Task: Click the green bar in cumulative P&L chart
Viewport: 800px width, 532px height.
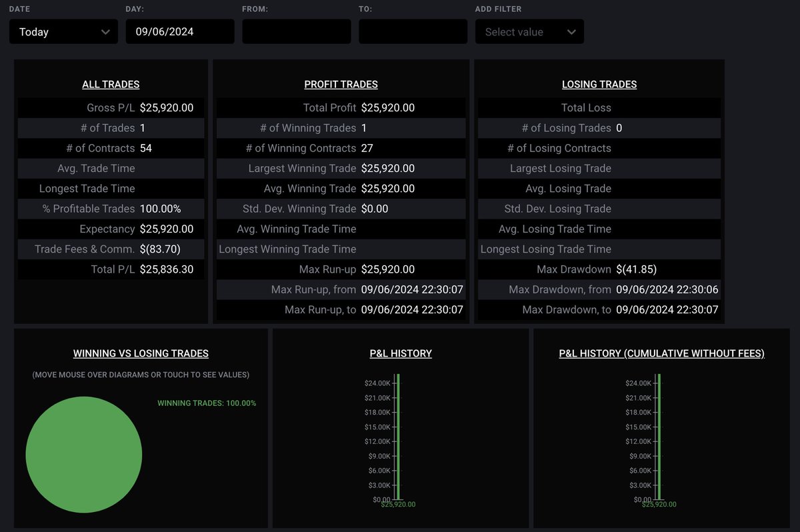Action: point(659,437)
